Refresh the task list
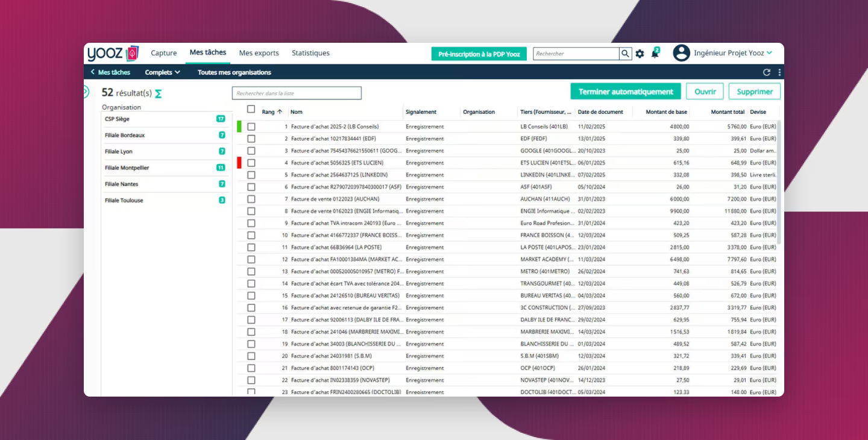Image resolution: width=868 pixels, height=440 pixels. (x=767, y=72)
